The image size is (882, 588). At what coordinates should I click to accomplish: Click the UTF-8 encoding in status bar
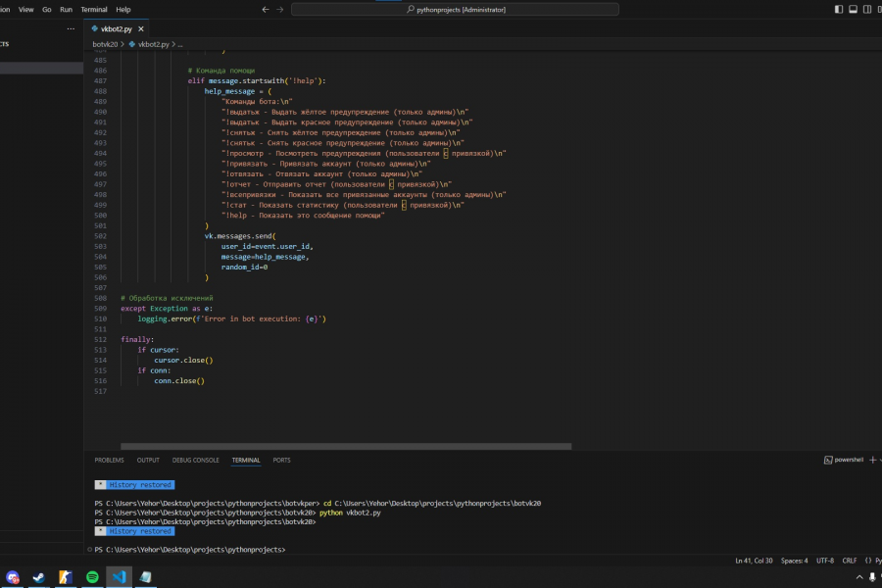pyautogui.click(x=824, y=561)
